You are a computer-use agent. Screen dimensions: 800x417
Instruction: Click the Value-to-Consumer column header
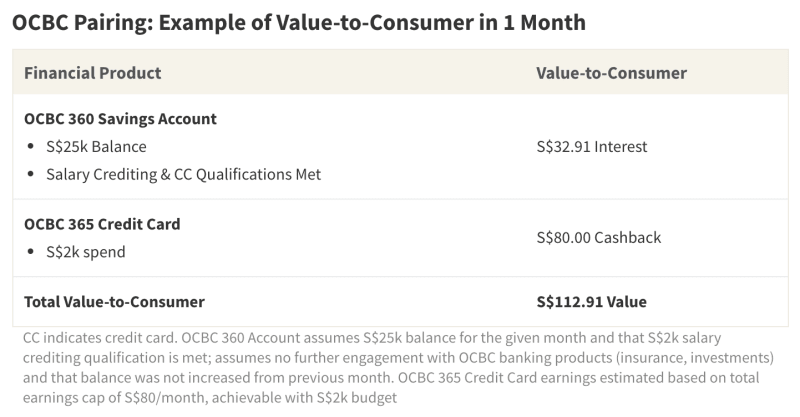pos(611,73)
